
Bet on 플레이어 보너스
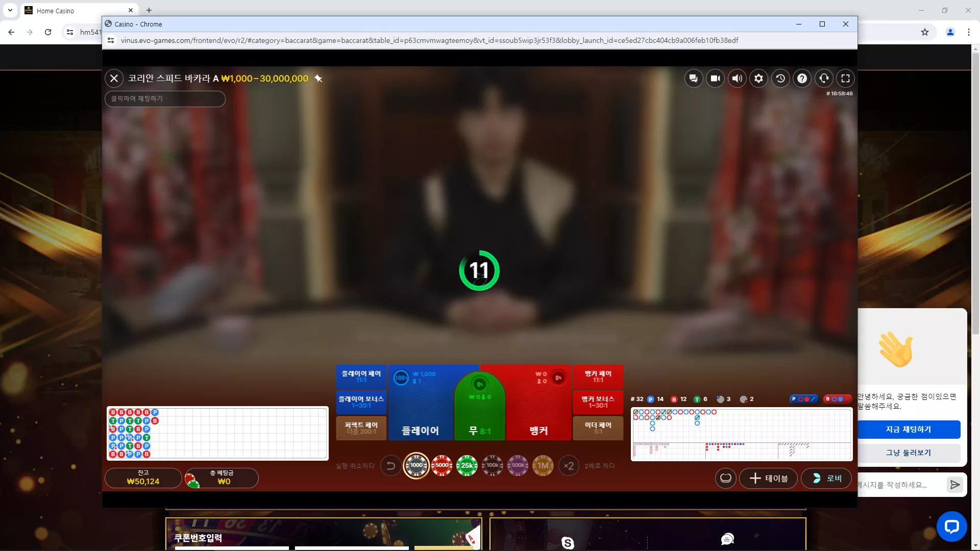point(361,402)
